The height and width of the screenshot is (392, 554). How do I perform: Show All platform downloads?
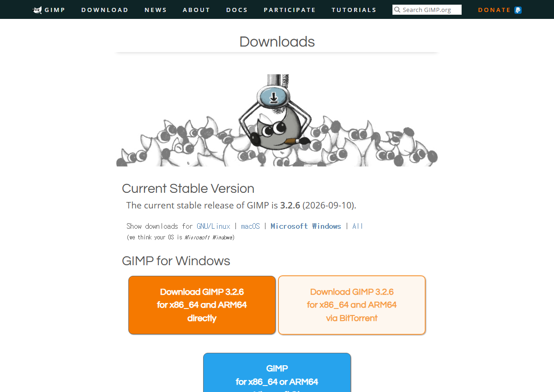(357, 226)
